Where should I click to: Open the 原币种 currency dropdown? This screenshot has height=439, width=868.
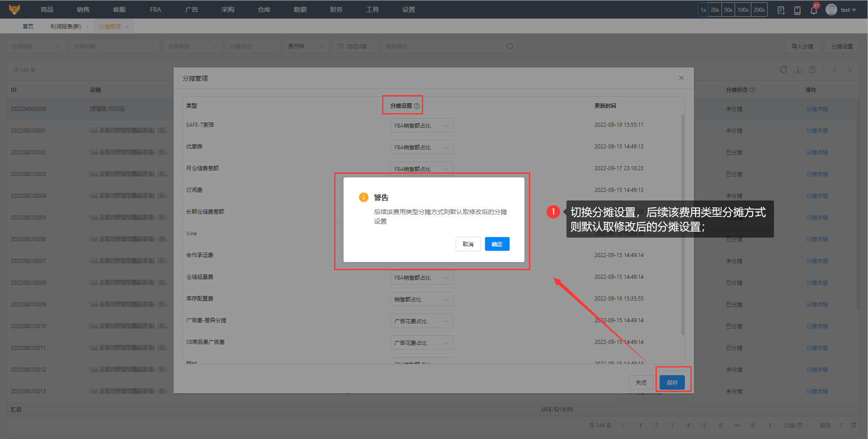[306, 46]
